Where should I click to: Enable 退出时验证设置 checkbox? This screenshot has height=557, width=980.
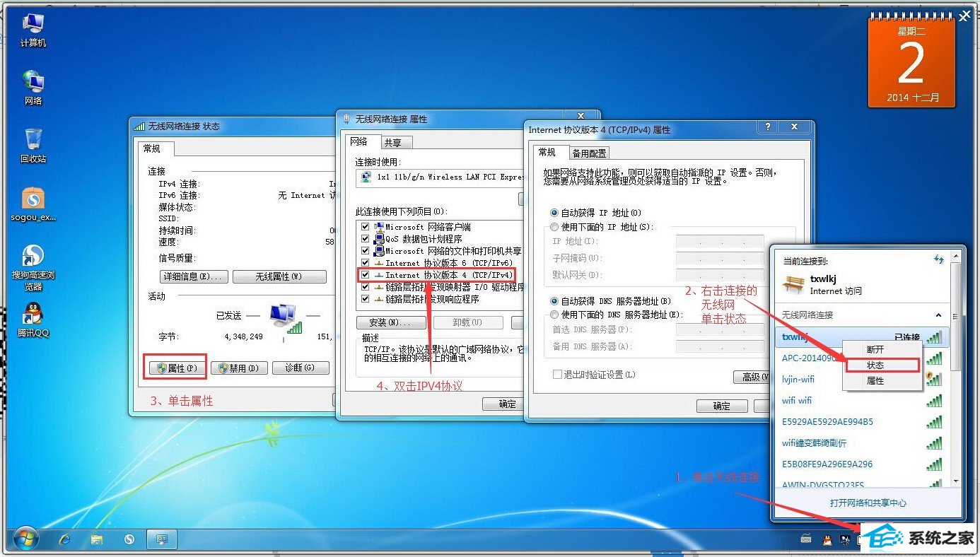(x=557, y=375)
